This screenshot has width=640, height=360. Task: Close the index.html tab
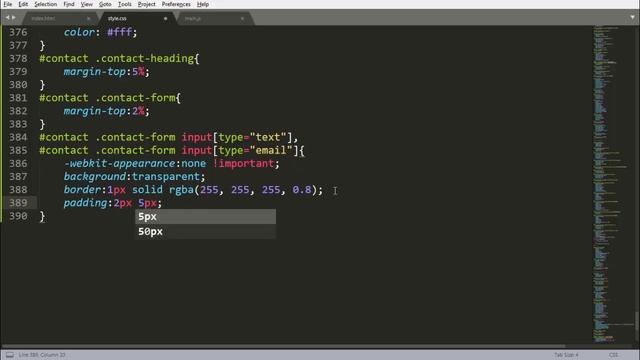tap(89, 18)
